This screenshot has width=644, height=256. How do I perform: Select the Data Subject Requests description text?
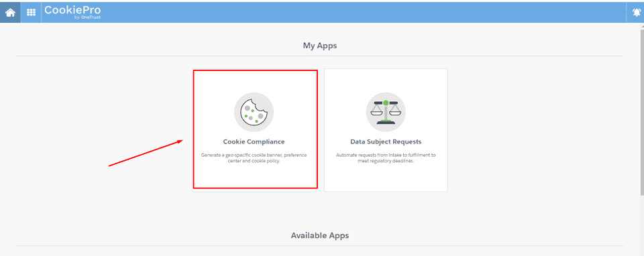point(386,158)
